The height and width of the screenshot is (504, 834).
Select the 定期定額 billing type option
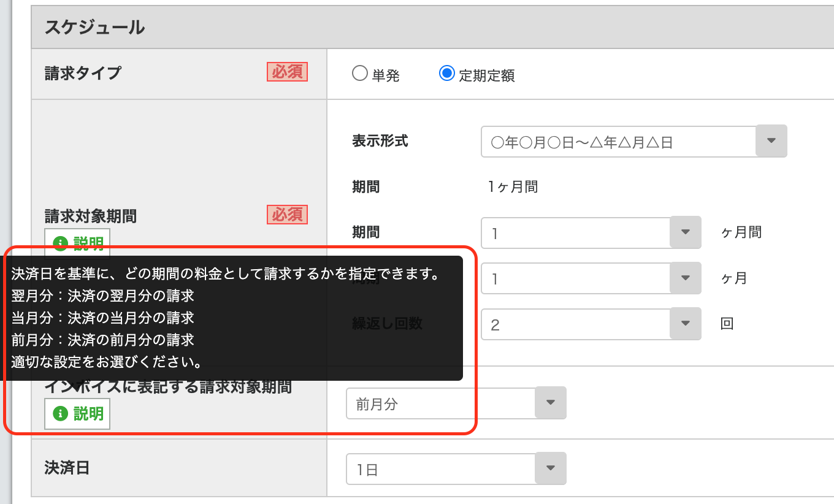click(x=447, y=75)
